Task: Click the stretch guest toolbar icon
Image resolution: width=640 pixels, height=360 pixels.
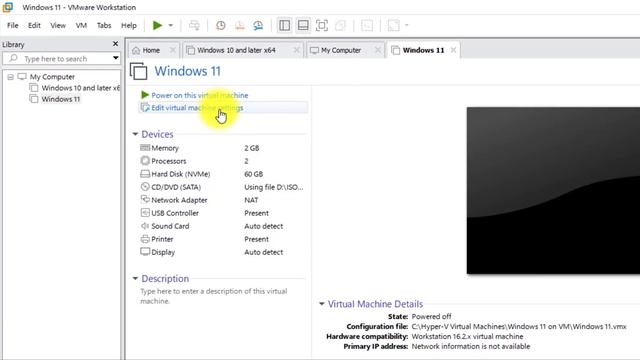Action: (x=393, y=25)
